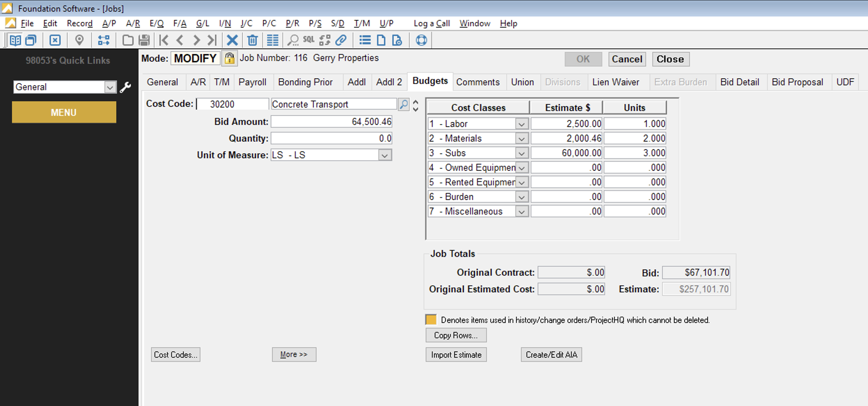The height and width of the screenshot is (406, 868).
Task: Click the Create/Edit AIA button
Action: [553, 355]
